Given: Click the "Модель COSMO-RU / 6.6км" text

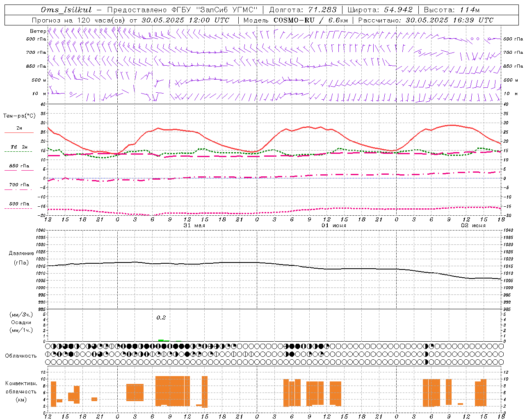Looking at the screenshot, I should click(x=296, y=20).
